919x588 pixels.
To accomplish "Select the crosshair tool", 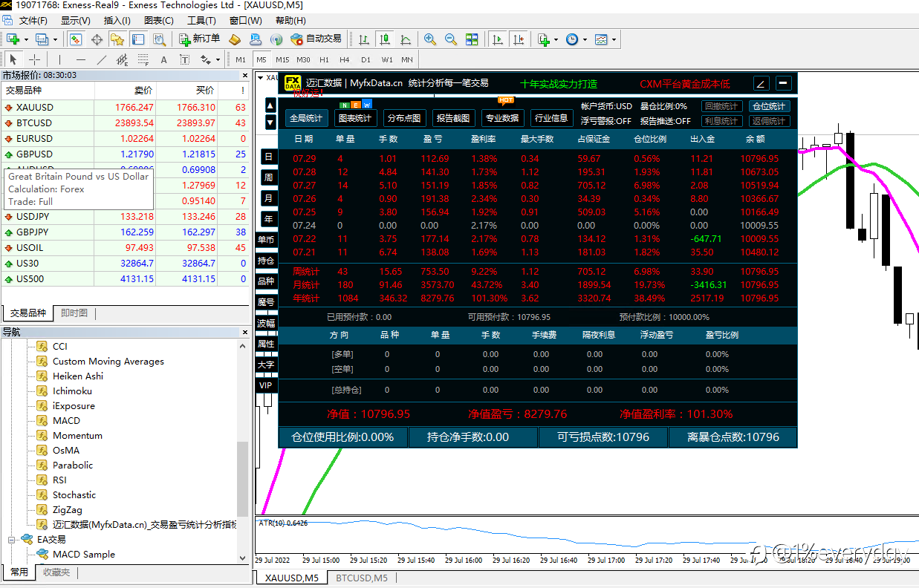I will 34,59.
